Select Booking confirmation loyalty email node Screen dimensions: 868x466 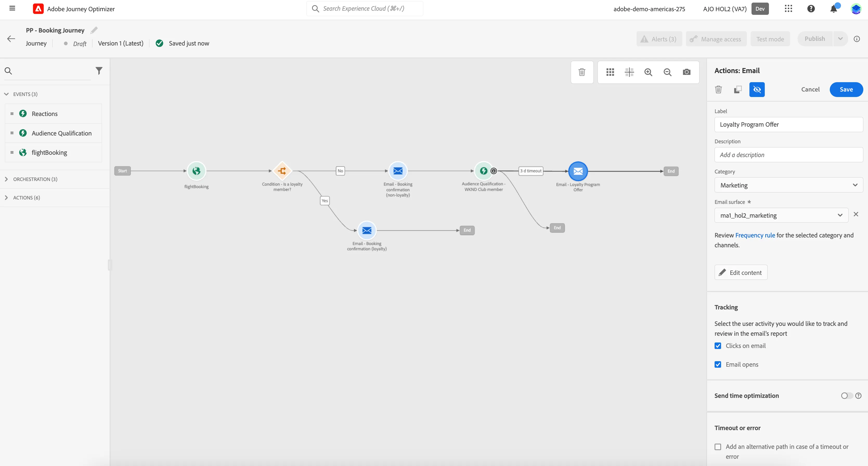[367, 230]
